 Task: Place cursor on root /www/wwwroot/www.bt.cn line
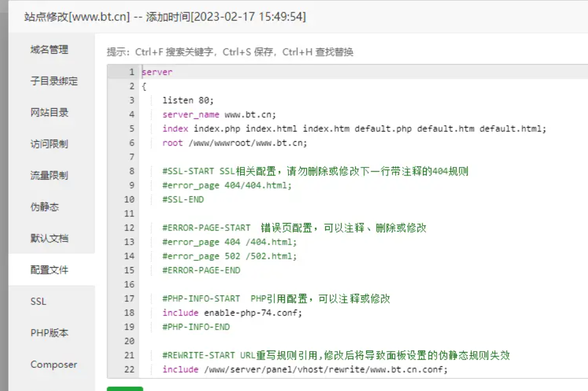pyautogui.click(x=234, y=143)
